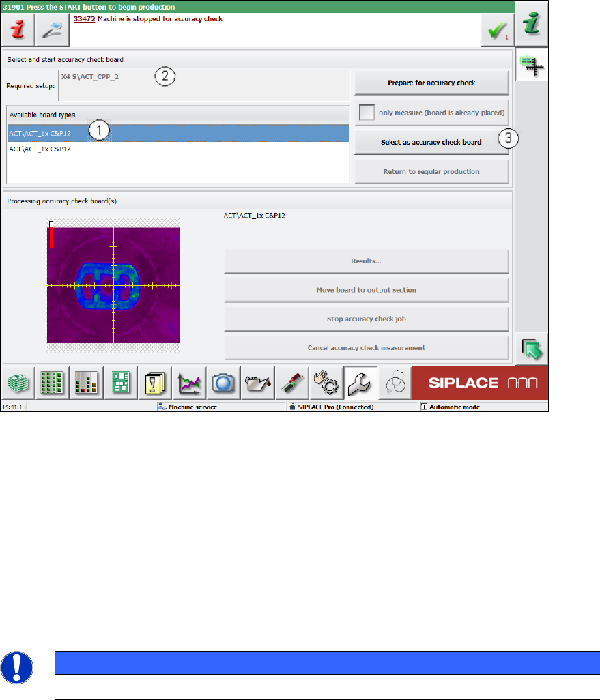
Task: Click the SIPLACE logo banner
Action: 480,383
